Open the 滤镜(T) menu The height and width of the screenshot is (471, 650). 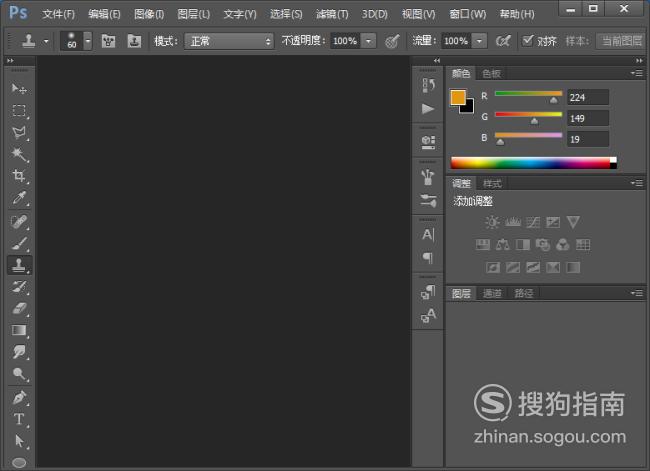pyautogui.click(x=332, y=15)
